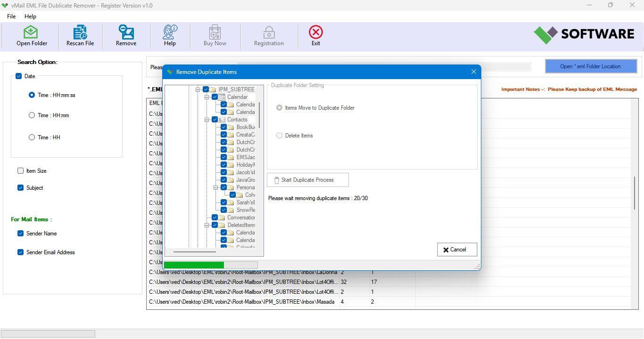Viewport: 644px width, 339px height.
Task: Click the Calendar folder icon in tree
Action: pos(222,97)
